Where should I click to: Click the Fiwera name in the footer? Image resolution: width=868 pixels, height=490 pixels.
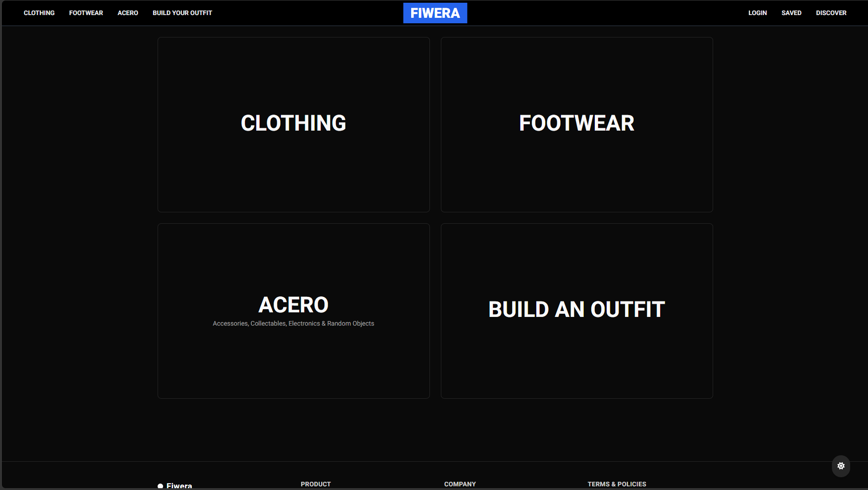click(x=179, y=485)
